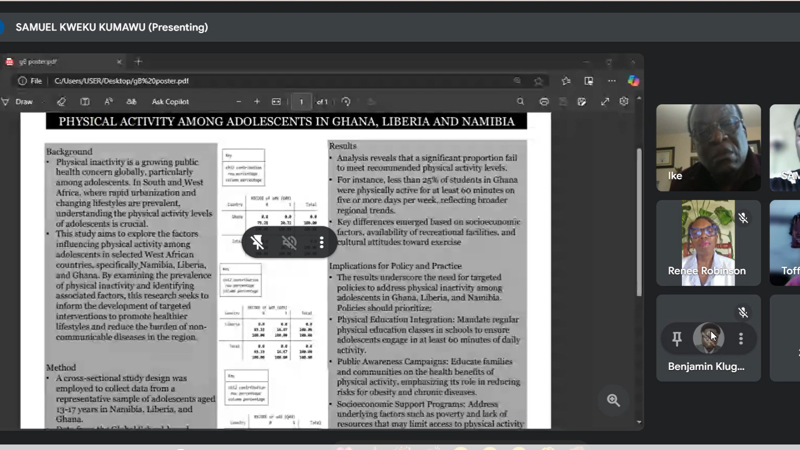
Task: Open PDF viewer settings gear
Action: click(x=624, y=102)
